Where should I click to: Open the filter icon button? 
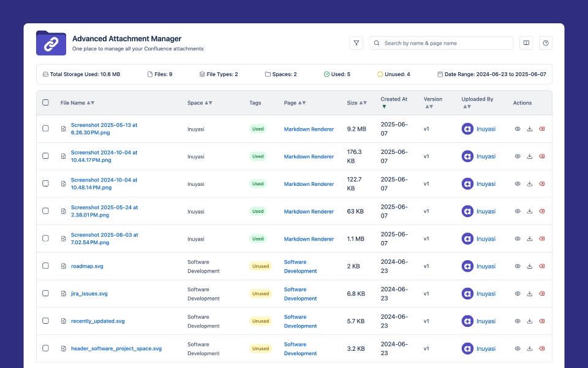pos(356,43)
